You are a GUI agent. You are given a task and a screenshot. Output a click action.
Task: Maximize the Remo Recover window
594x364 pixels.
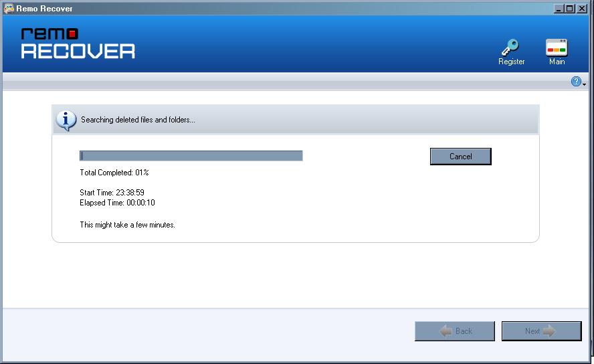tap(570, 8)
